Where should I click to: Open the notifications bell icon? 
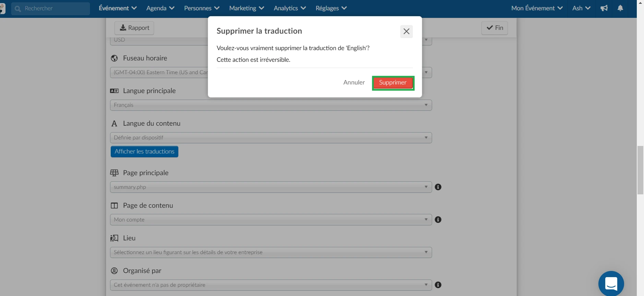(x=620, y=8)
